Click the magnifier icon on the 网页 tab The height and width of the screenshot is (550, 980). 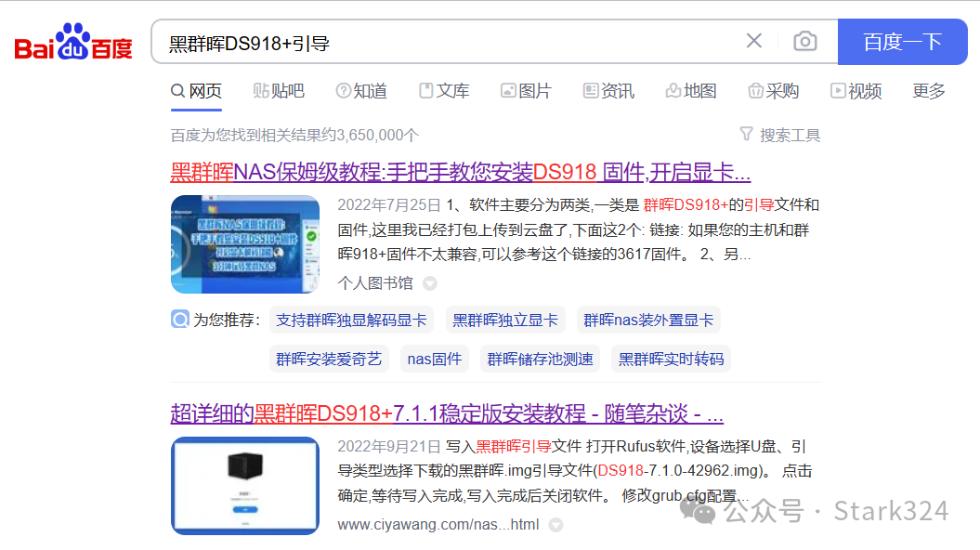pyautogui.click(x=178, y=91)
